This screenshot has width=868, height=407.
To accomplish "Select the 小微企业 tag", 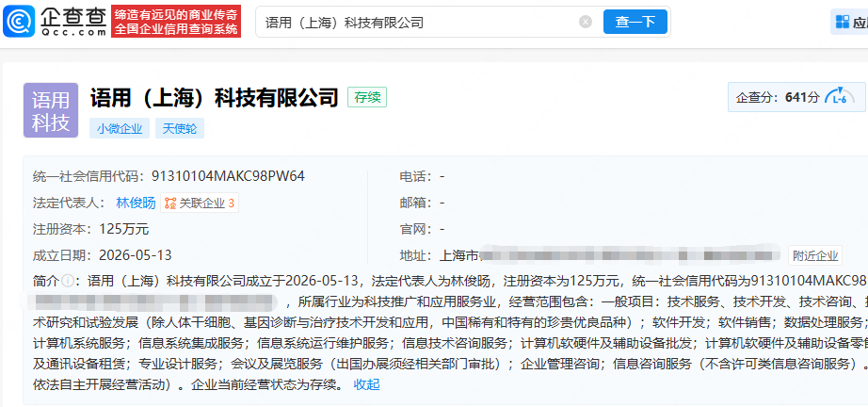I will pos(120,128).
